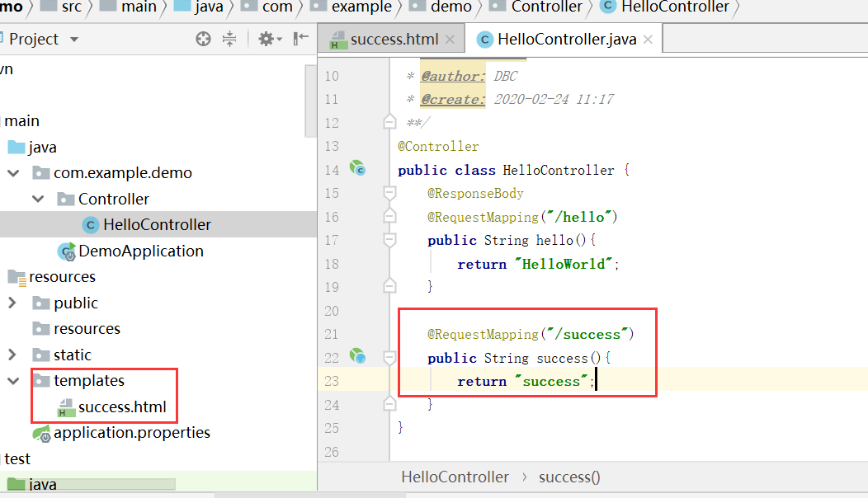Select the main folder in tree

coord(21,120)
